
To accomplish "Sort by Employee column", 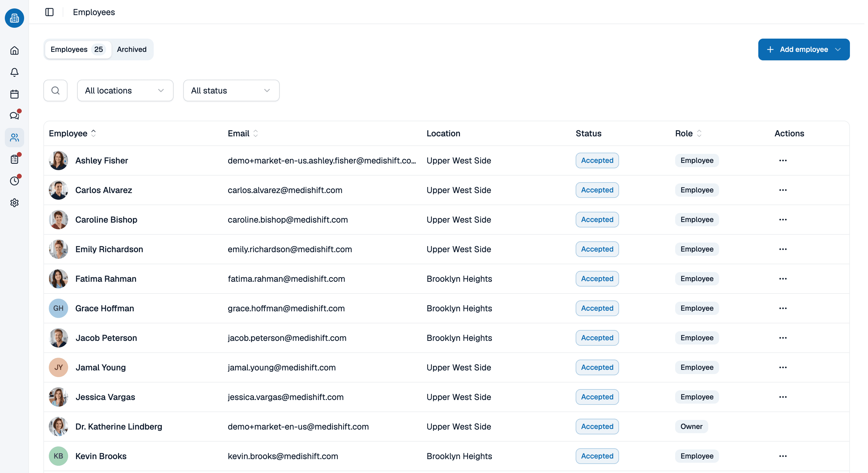I will (72, 134).
